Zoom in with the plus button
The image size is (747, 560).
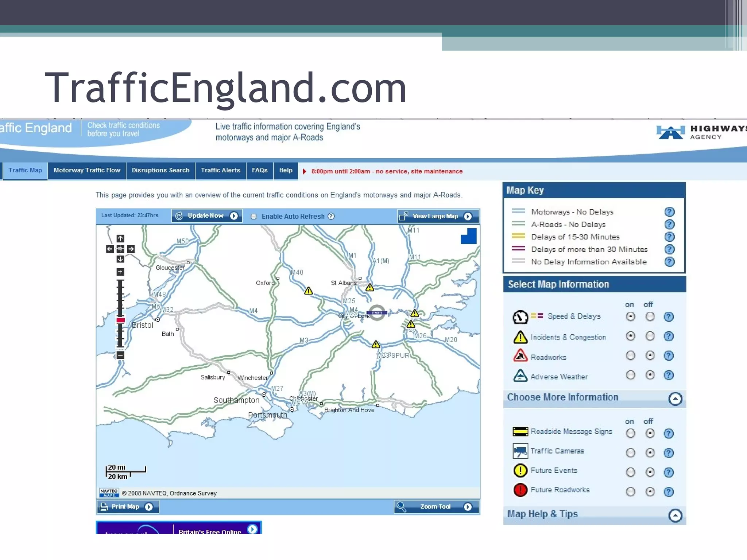click(x=120, y=272)
